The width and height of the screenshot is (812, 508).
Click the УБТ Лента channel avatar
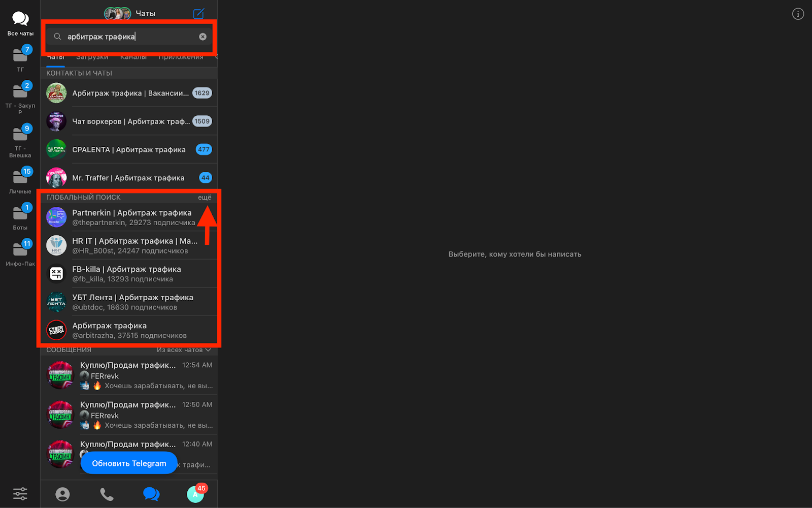pyautogui.click(x=56, y=302)
